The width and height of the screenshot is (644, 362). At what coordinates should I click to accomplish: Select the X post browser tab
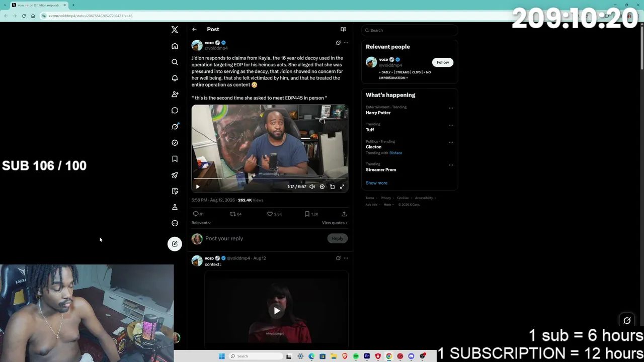coord(38,5)
